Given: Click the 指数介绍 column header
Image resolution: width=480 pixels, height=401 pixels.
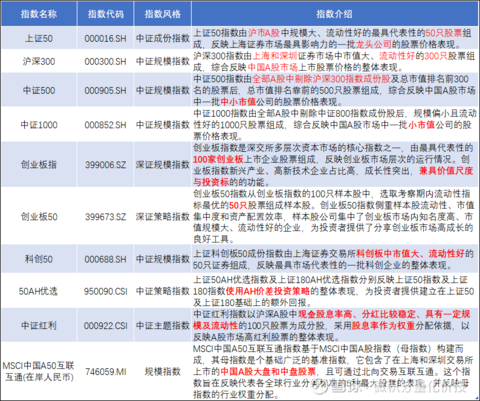Looking at the screenshot, I should point(334,14).
